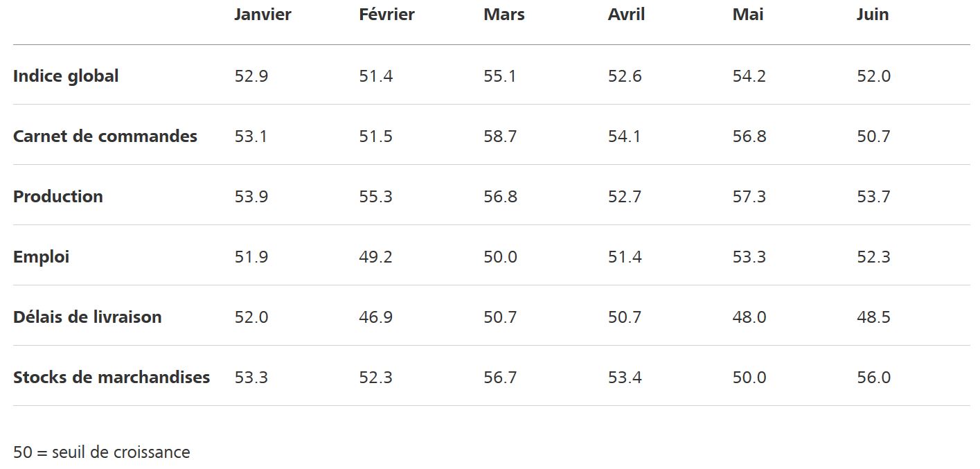
Task: Click the 57.3 Production value for Mai
Action: tap(749, 197)
